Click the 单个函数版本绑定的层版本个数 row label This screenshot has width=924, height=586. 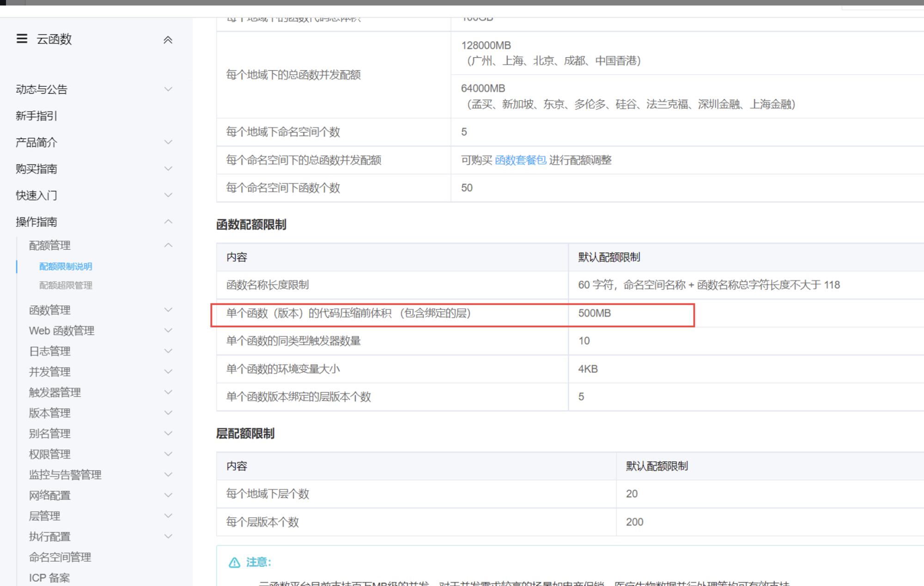pyautogui.click(x=298, y=397)
